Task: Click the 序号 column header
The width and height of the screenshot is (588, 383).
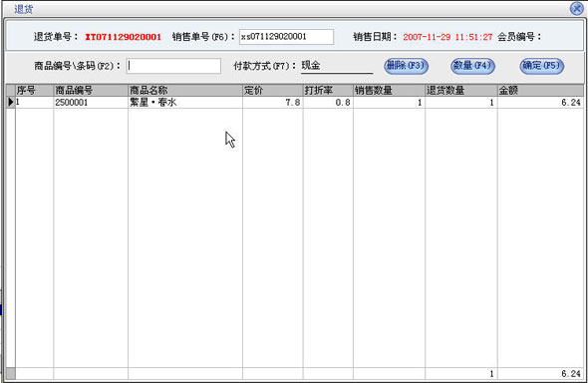Action: pyautogui.click(x=35, y=91)
